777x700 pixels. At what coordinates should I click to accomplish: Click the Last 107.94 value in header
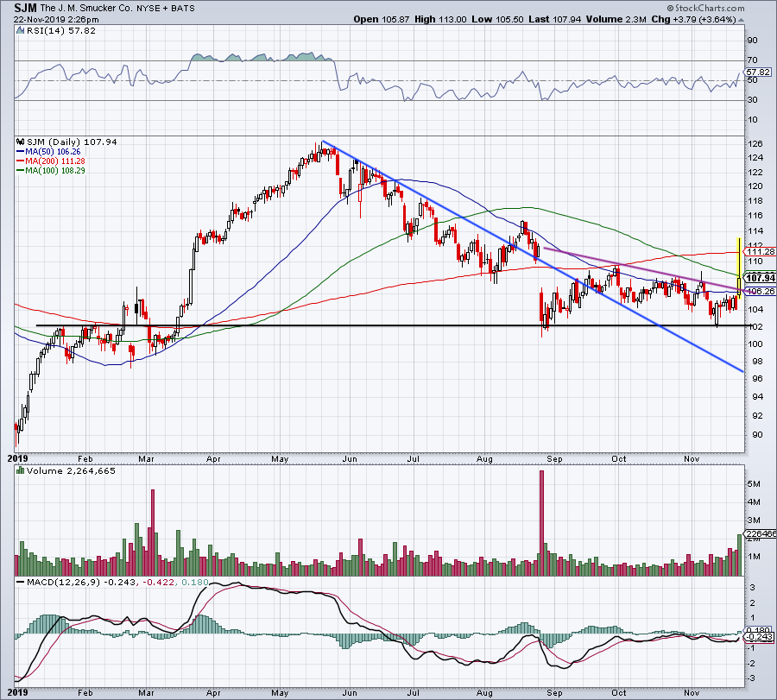click(x=554, y=19)
